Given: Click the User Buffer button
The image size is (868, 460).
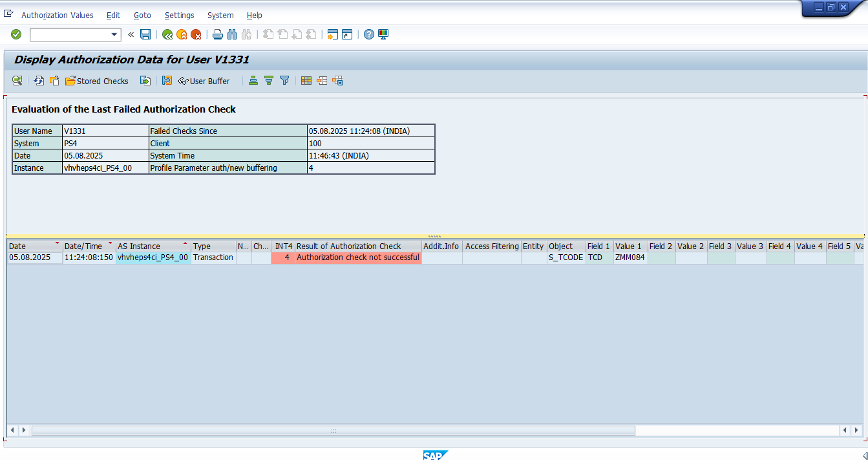Looking at the screenshot, I should pyautogui.click(x=204, y=81).
